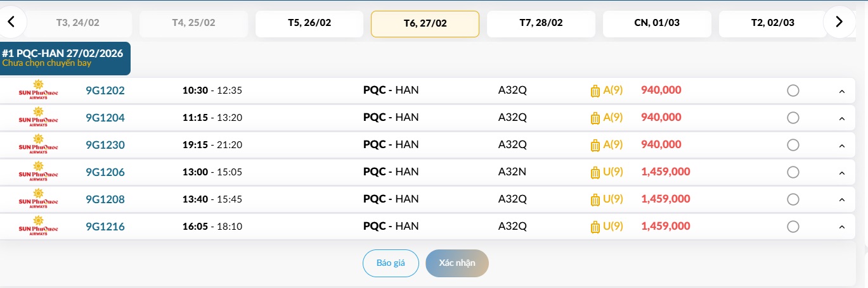Click baggage icon for flight 9G1202
The width and height of the screenshot is (868, 288).
coord(595,91)
